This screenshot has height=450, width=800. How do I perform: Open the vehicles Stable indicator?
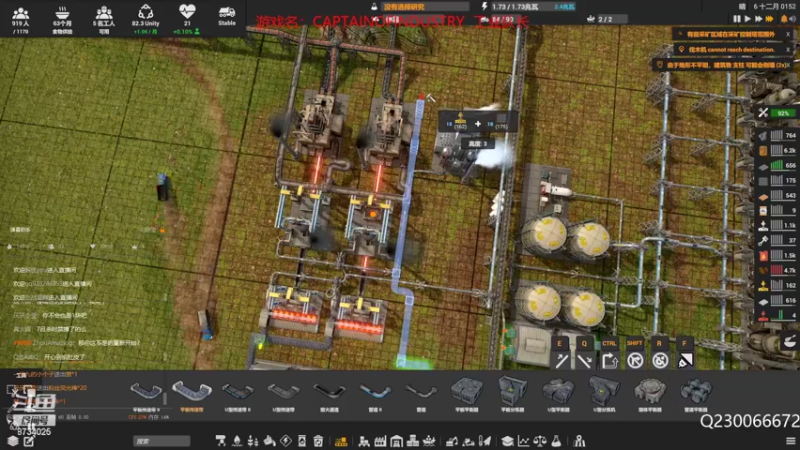227,16
